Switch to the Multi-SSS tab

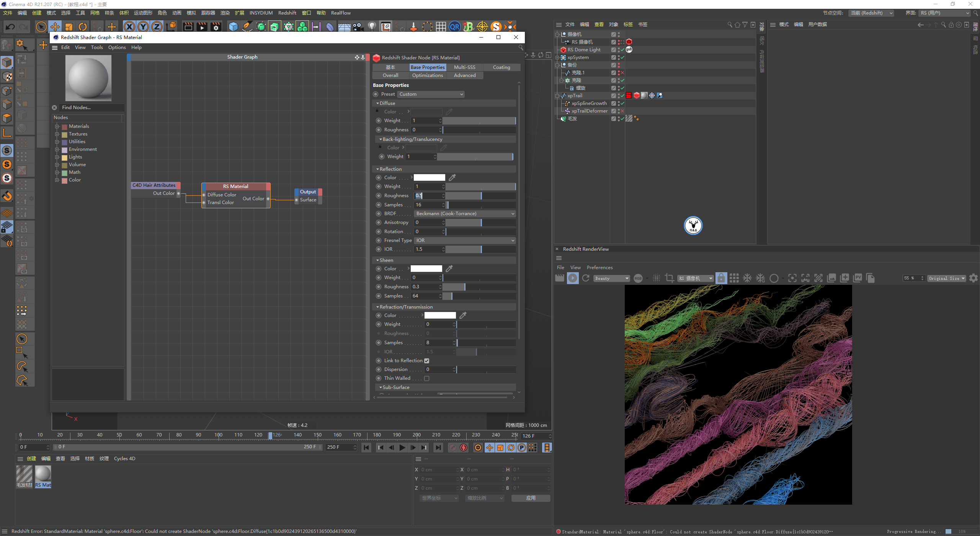pos(464,67)
